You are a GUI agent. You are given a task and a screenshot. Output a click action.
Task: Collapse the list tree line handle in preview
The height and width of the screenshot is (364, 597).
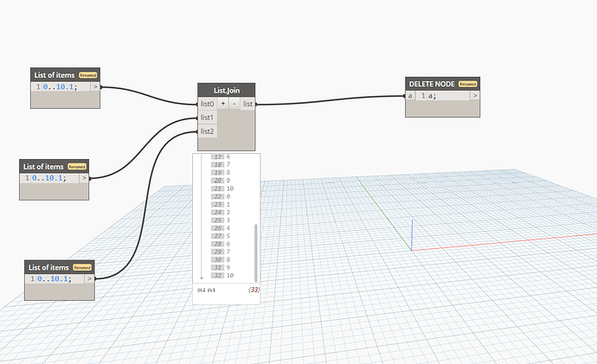point(202,278)
